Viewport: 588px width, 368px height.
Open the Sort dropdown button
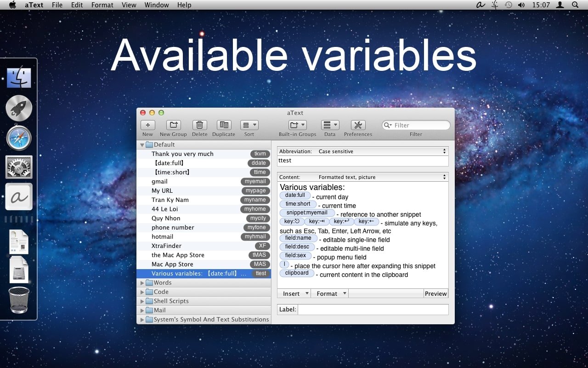coord(249,125)
